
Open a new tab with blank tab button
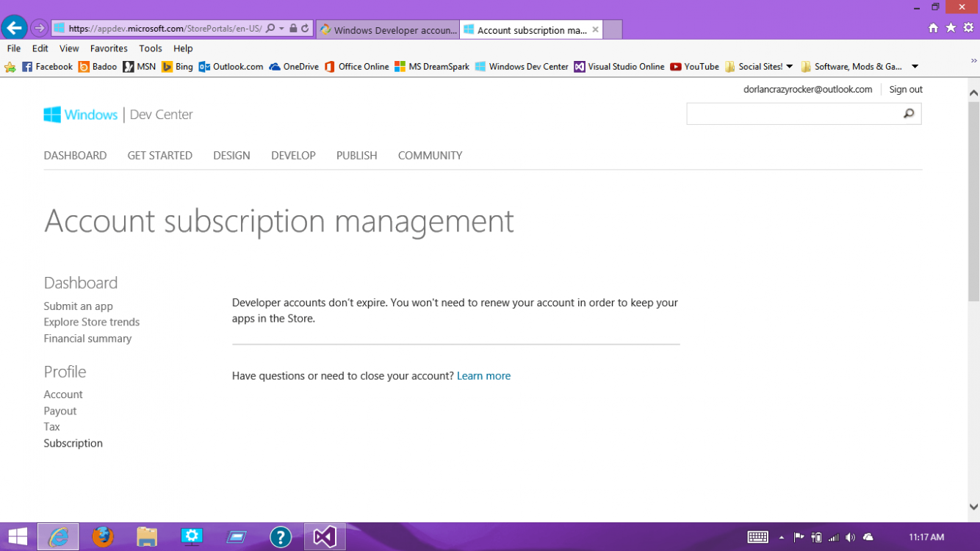pyautogui.click(x=613, y=30)
